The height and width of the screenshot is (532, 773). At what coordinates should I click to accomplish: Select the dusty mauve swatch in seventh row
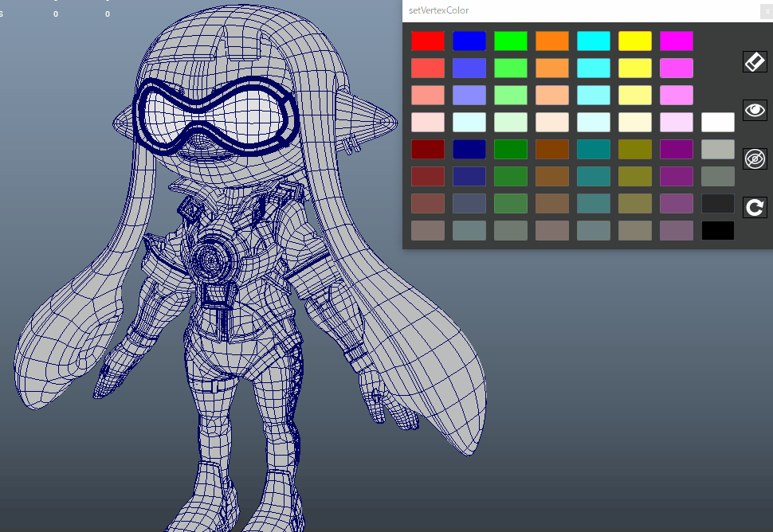(677, 203)
